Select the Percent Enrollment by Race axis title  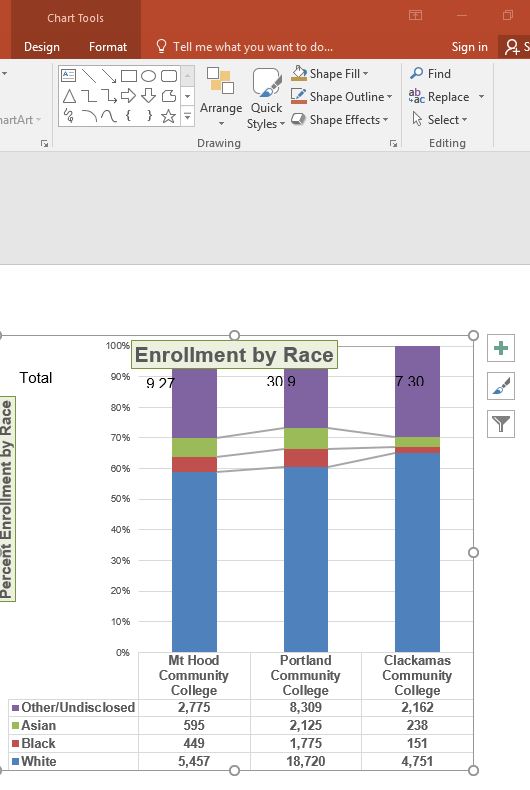tap(7, 499)
